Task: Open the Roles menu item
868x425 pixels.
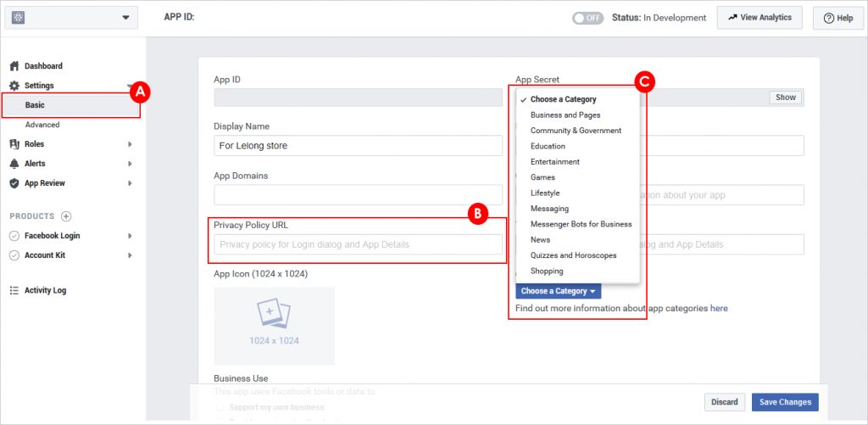Action: (x=34, y=144)
